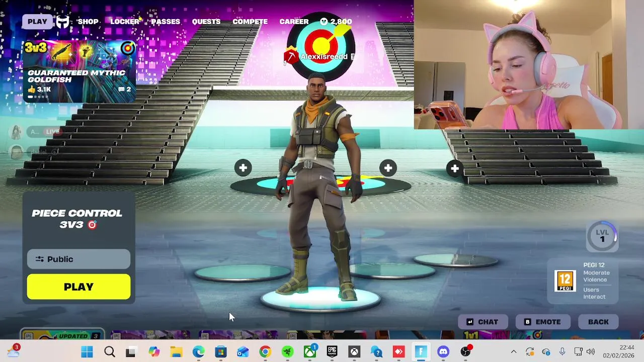Open OBS Studio from the taskbar

(x=466, y=351)
